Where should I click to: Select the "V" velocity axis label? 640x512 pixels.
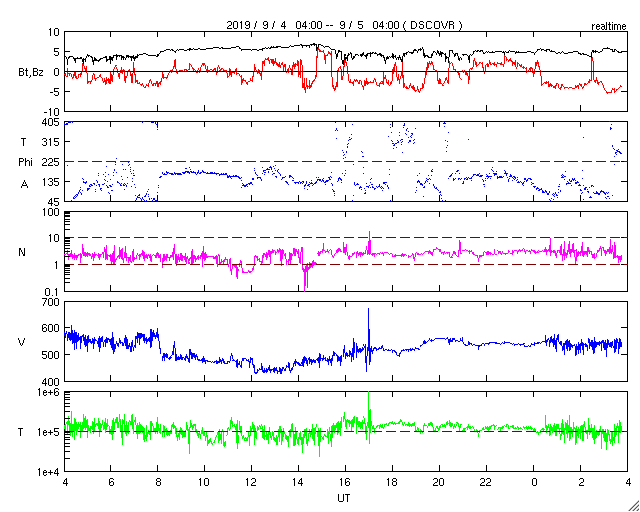[x=22, y=342]
